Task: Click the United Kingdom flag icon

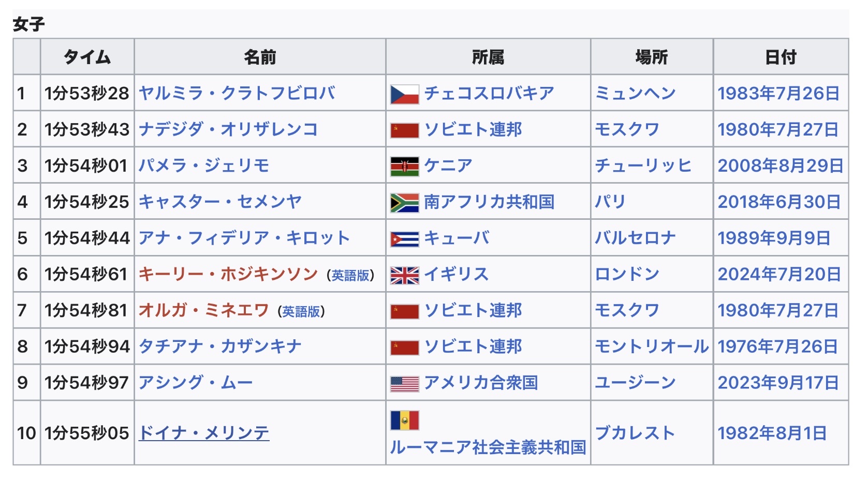Action: pos(404,276)
